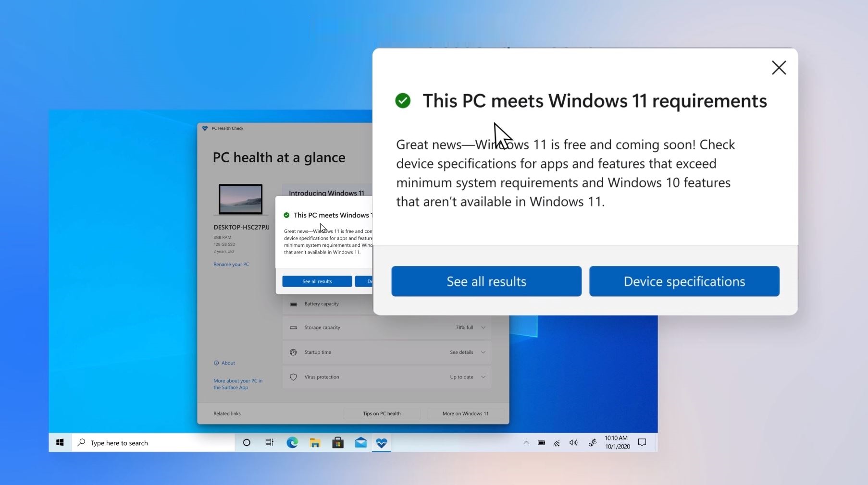Click the About info circle icon

click(216, 363)
